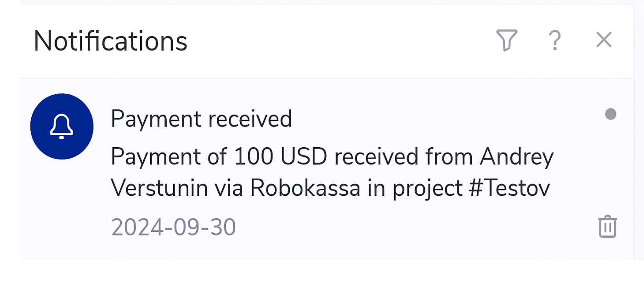Open the notifications filter funnel icon

(507, 40)
